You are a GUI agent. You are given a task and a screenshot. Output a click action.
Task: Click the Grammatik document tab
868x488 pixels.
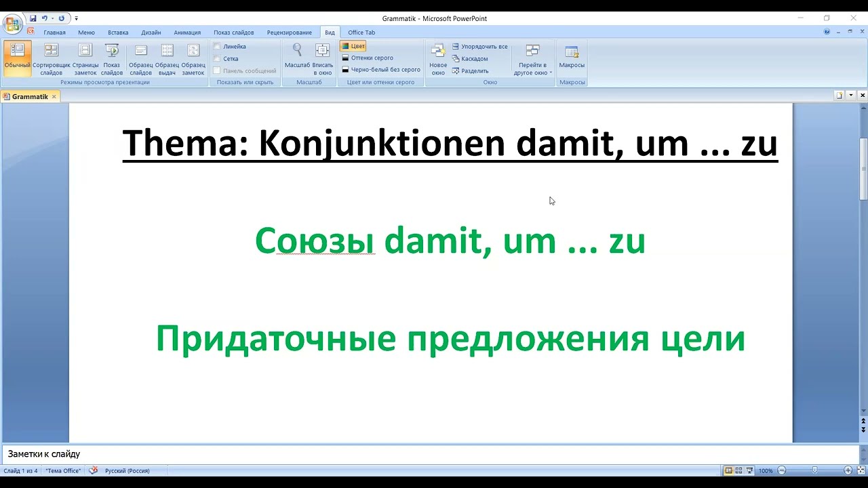pos(30,97)
